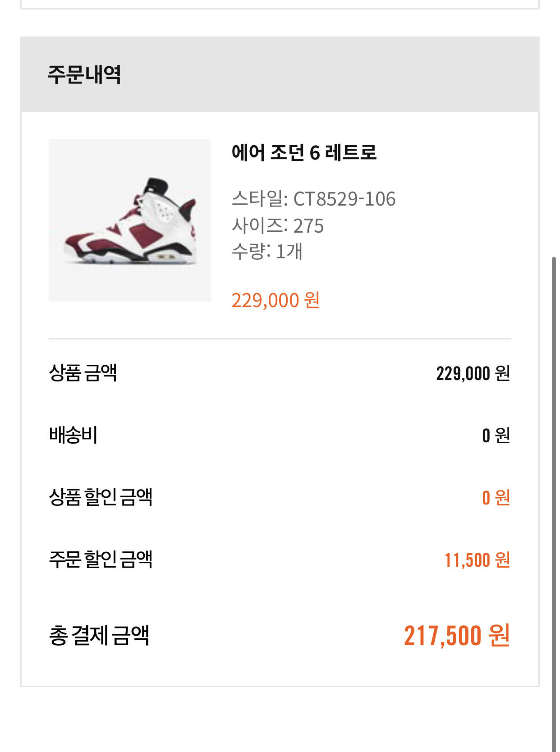Click the black 229,000 원 product amount value
The image size is (560, 752).
tap(473, 373)
